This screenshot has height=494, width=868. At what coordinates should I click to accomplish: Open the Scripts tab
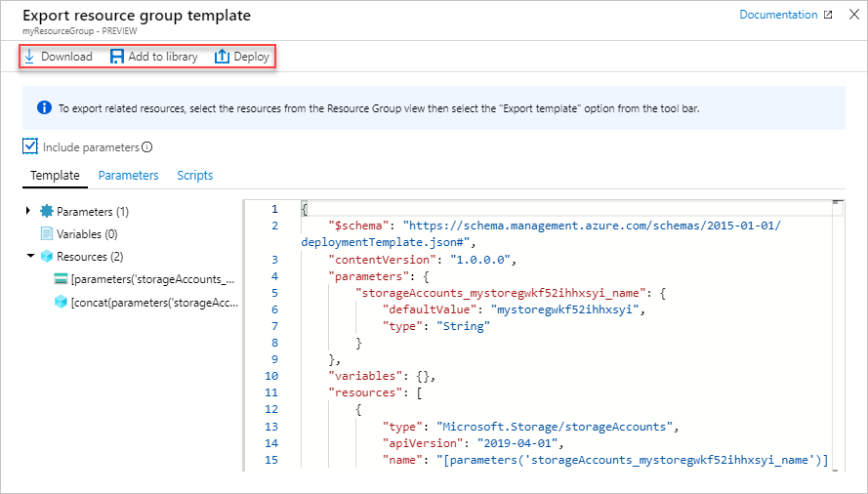pyautogui.click(x=194, y=176)
